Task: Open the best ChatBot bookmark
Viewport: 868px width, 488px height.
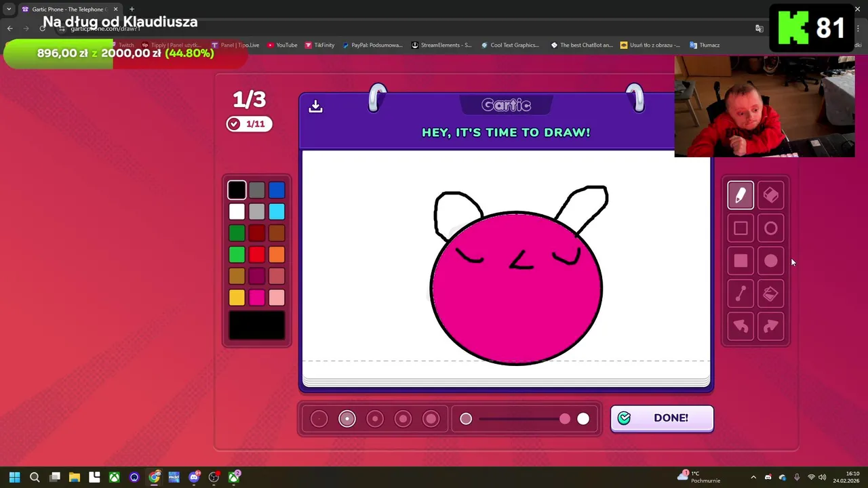Action: (582, 45)
